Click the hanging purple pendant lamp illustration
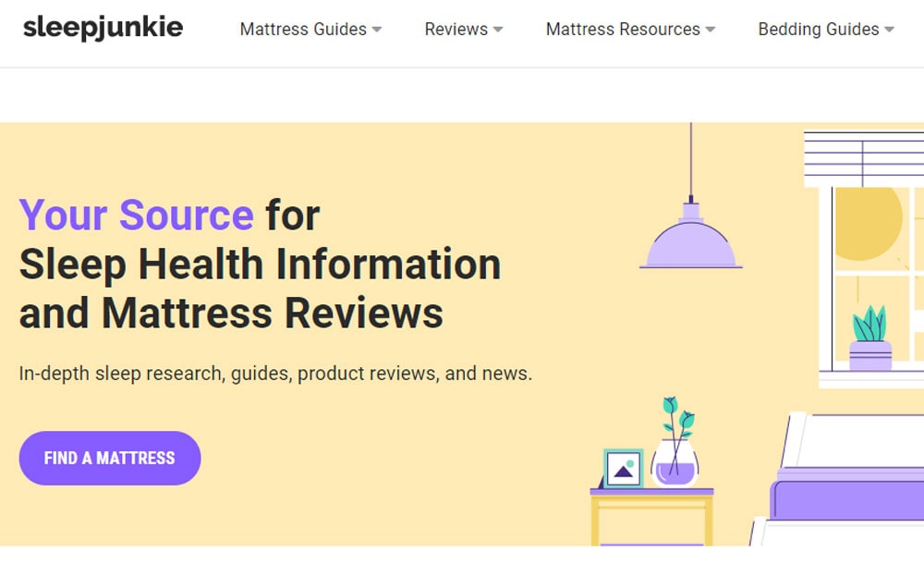Viewport: 924px width, 578px height. (690, 240)
